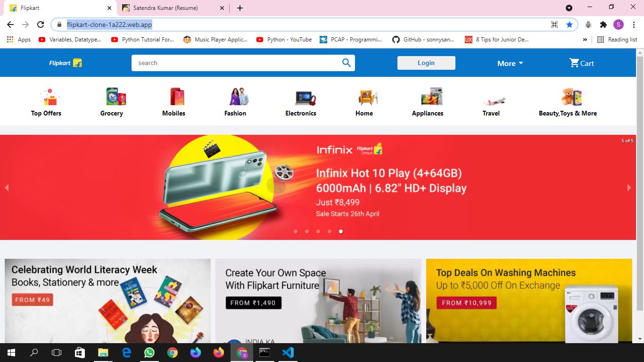Open File Explorer from taskbar
Viewport: 644px width, 362px height.
pos(103,353)
